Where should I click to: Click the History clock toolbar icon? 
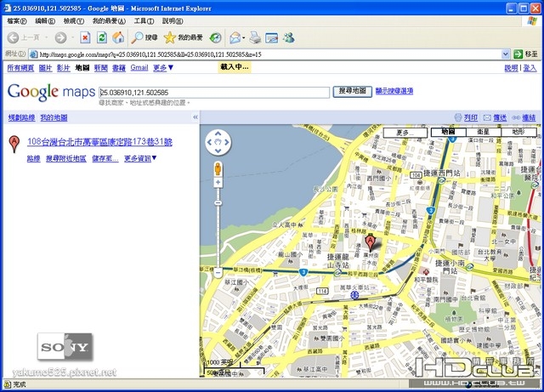click(215, 37)
